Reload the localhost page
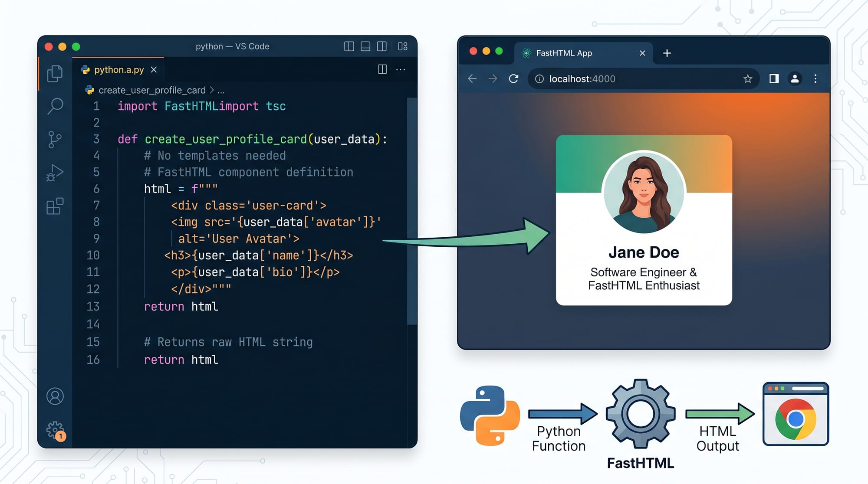 click(x=513, y=78)
